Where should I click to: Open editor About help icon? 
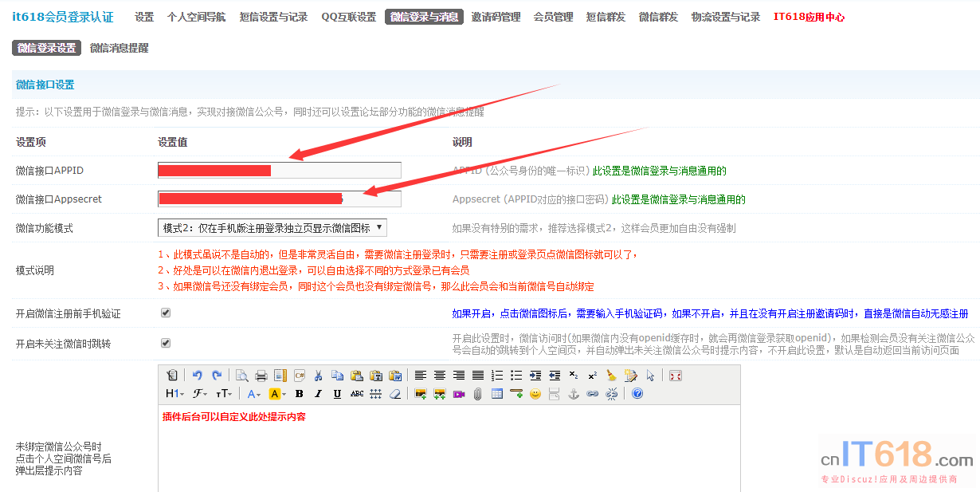637,394
